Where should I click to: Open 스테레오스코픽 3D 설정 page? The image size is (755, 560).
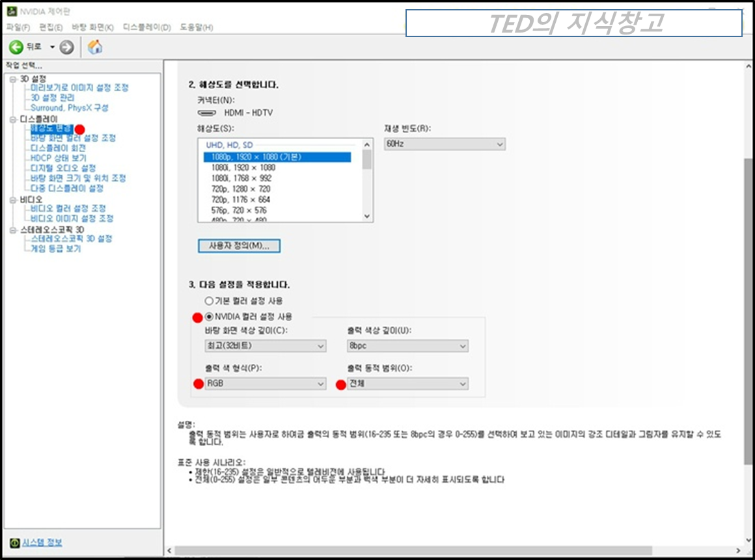pyautogui.click(x=71, y=239)
